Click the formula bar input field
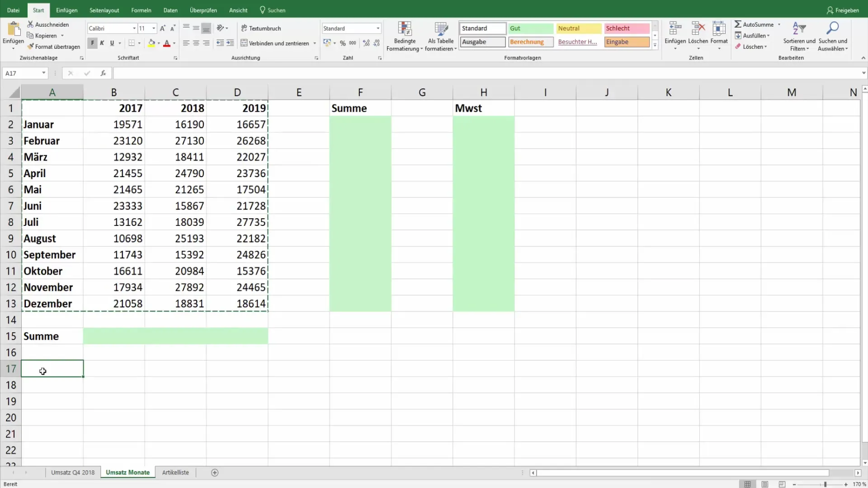The image size is (868, 488). [486, 73]
